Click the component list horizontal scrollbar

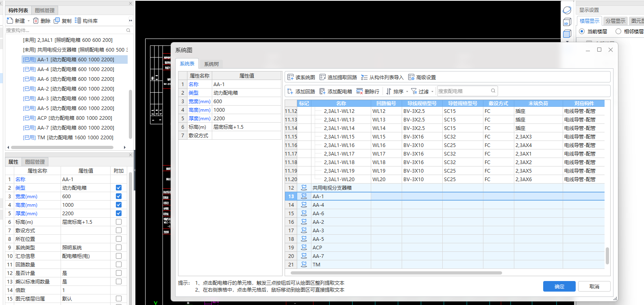point(62,147)
